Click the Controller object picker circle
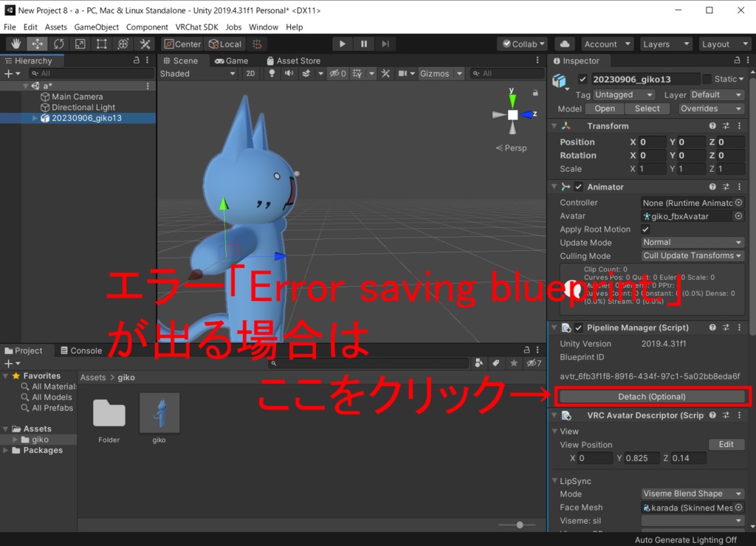Screen dimensions: 756x546 point(738,203)
